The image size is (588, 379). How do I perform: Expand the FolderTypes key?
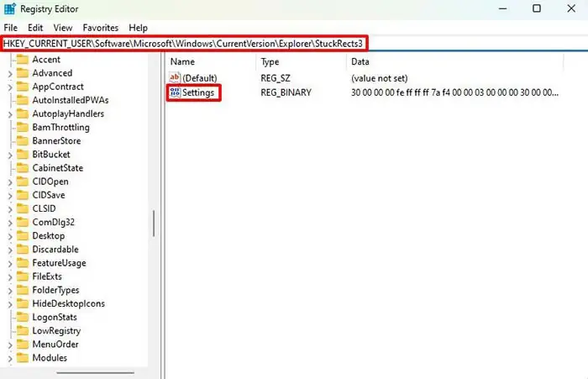[x=10, y=291]
